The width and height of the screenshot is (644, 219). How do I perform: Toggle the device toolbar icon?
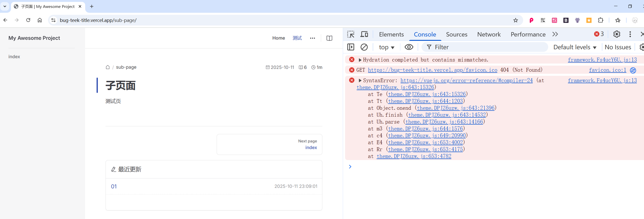point(364,34)
